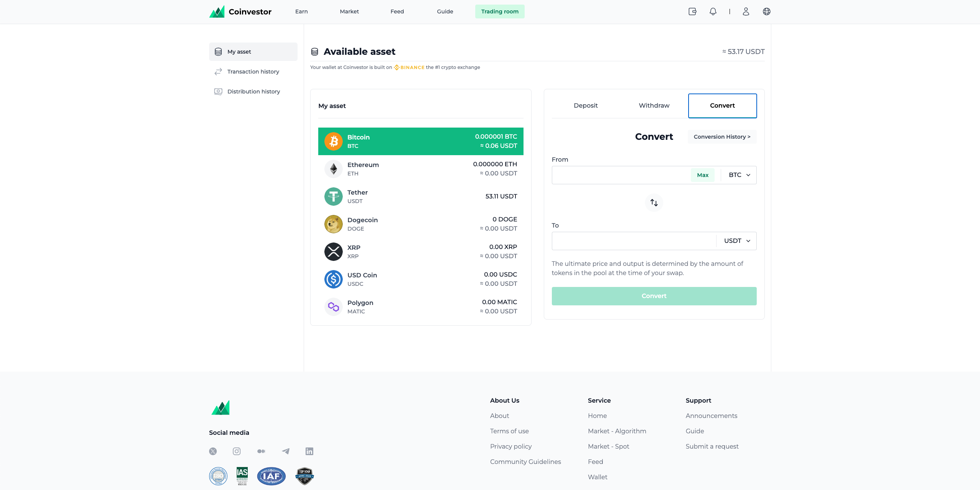
Task: Switch to the Withdraw tab
Action: tap(654, 105)
